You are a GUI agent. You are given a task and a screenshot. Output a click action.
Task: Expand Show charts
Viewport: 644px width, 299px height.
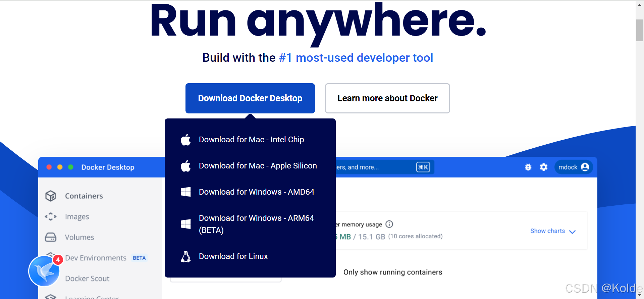click(x=553, y=231)
